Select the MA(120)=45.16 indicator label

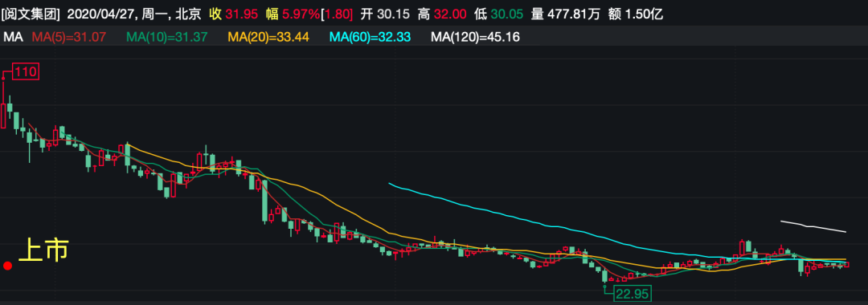pyautogui.click(x=475, y=38)
